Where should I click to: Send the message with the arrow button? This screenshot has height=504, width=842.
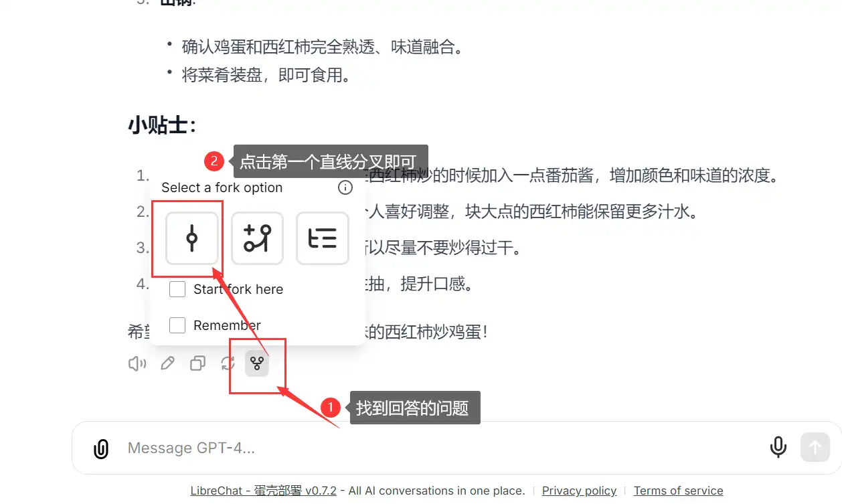coord(815,447)
